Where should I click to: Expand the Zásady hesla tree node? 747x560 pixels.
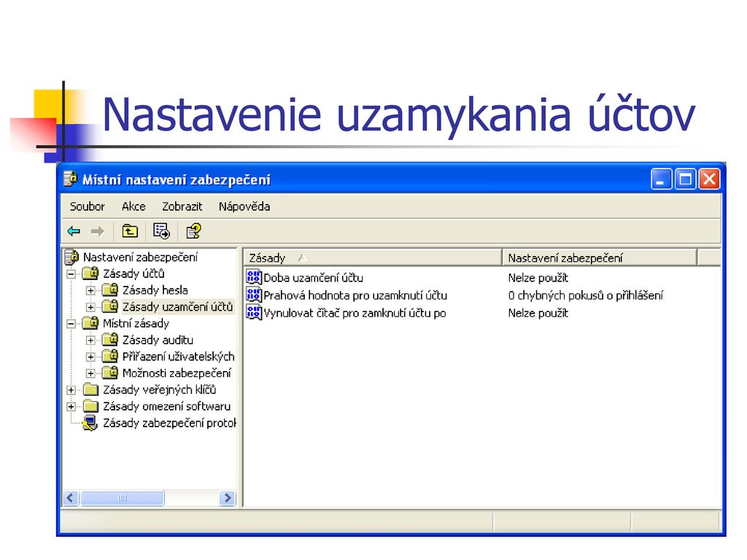(x=90, y=290)
